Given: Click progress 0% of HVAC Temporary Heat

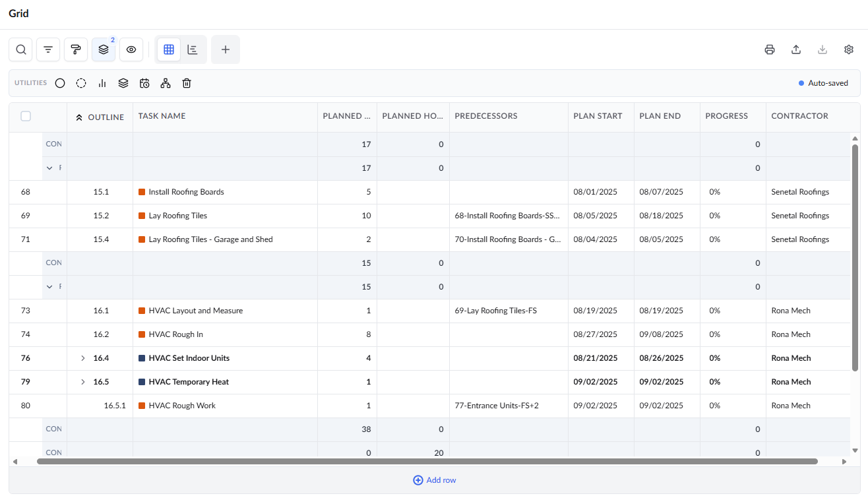Looking at the screenshot, I should coord(714,382).
